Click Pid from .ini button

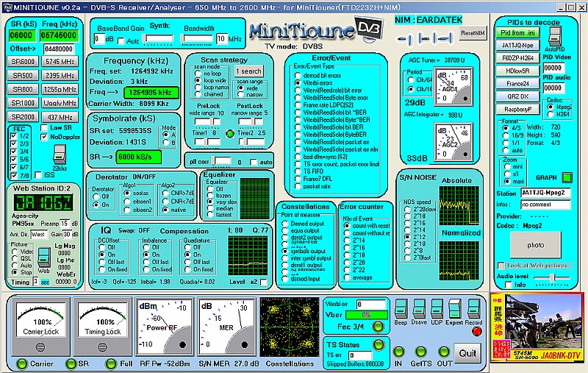point(517,33)
